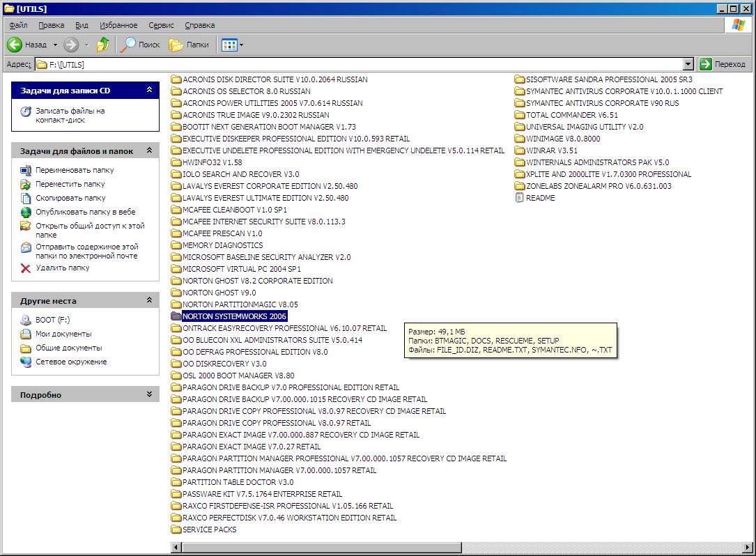The height and width of the screenshot is (556, 756).
Task: Open the Forward button history dropdown
Action: point(87,45)
